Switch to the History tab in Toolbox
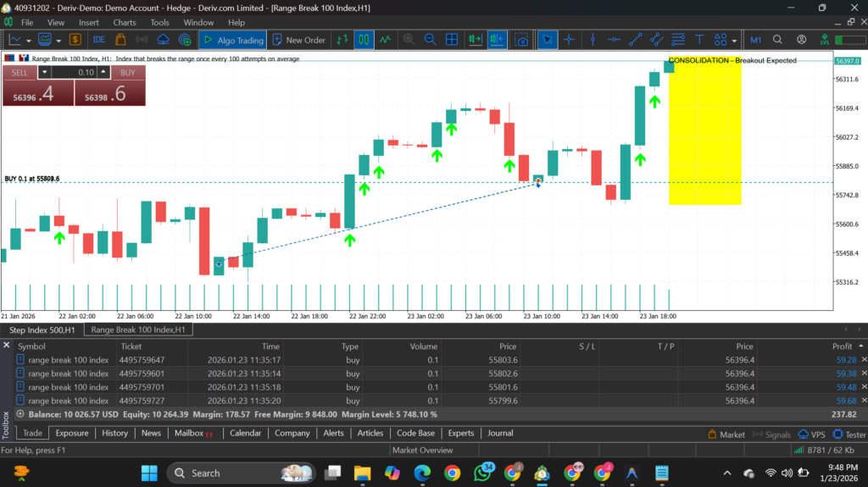Screen dimensions: 868x487 click(x=114, y=433)
